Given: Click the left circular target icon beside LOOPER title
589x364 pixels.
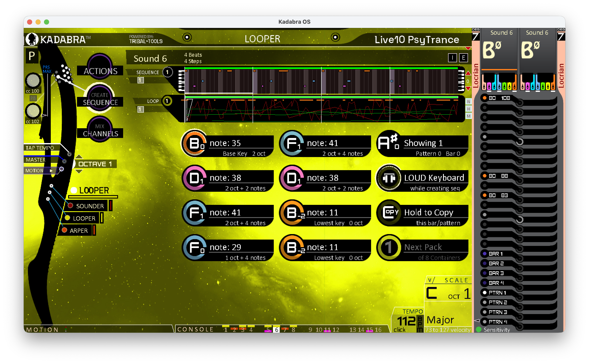Looking at the screenshot, I should click(x=187, y=37).
